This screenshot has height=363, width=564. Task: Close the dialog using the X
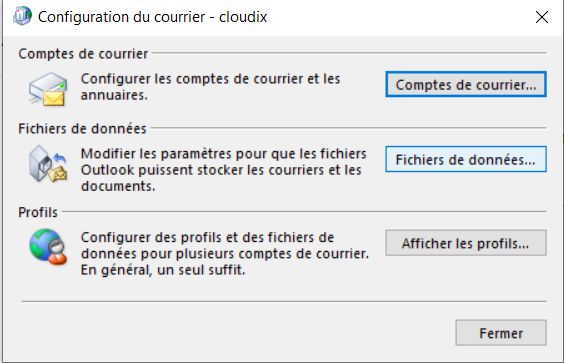(542, 17)
